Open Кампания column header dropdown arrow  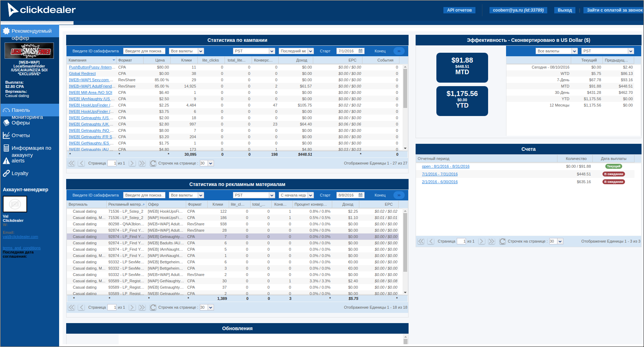point(114,60)
